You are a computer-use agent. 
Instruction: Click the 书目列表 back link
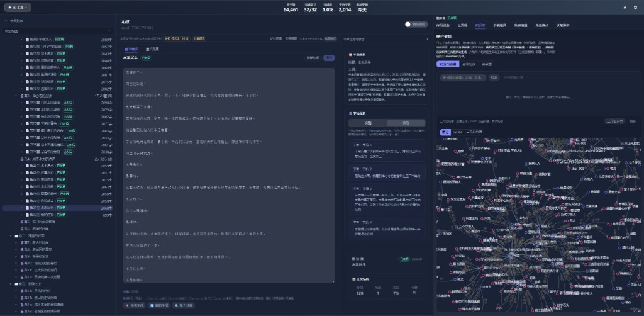point(14,21)
